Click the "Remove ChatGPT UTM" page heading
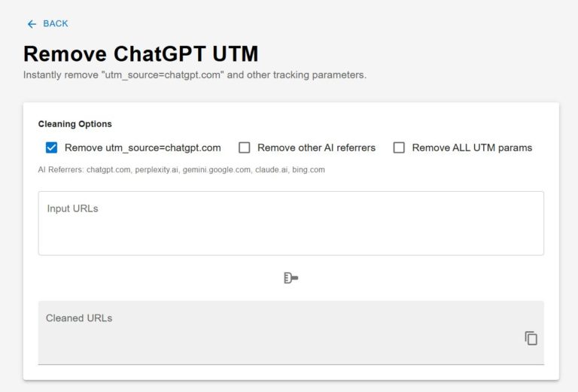The width and height of the screenshot is (578, 392). coord(141,54)
